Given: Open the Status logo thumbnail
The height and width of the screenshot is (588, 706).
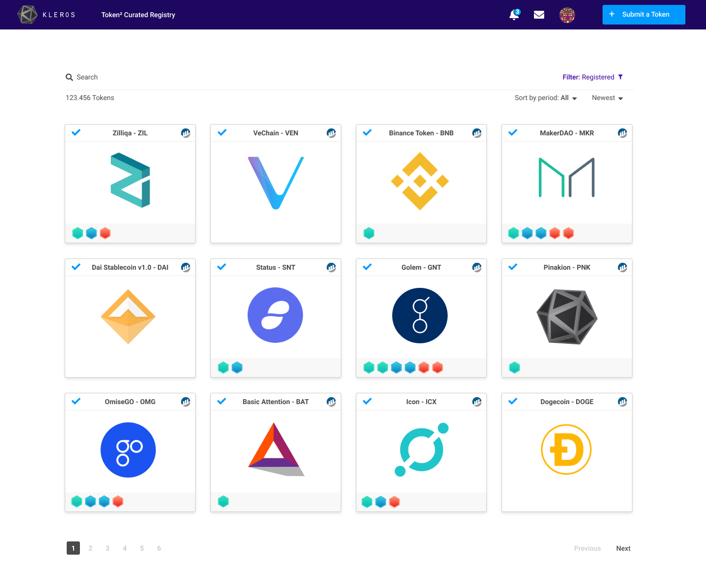Looking at the screenshot, I should 275,315.
